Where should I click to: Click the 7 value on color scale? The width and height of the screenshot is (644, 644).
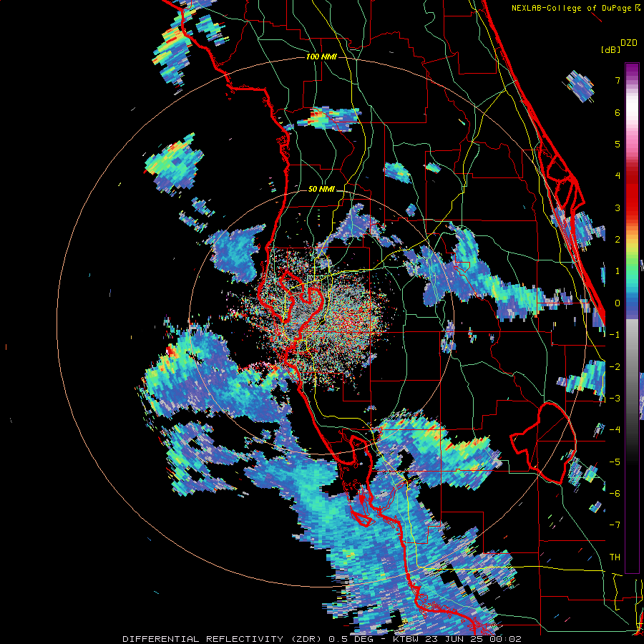click(618, 80)
